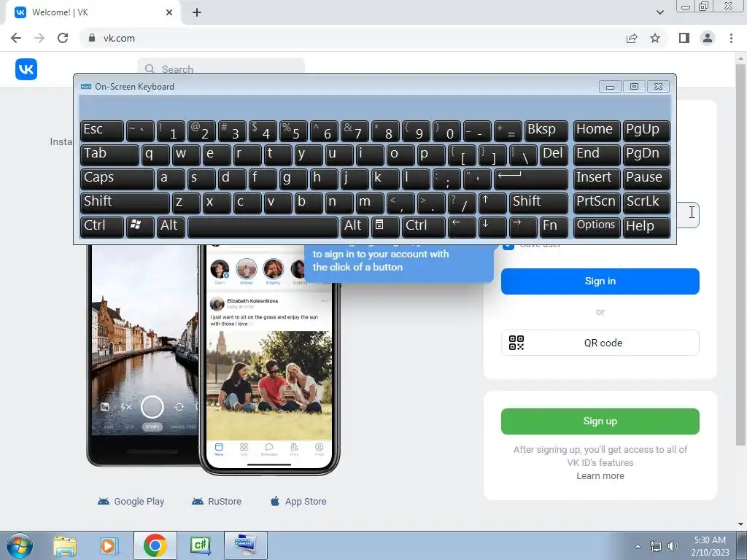The height and width of the screenshot is (560, 747).
Task: Click On-Screen Keyboard taskbar icon
Action: [x=245, y=545]
